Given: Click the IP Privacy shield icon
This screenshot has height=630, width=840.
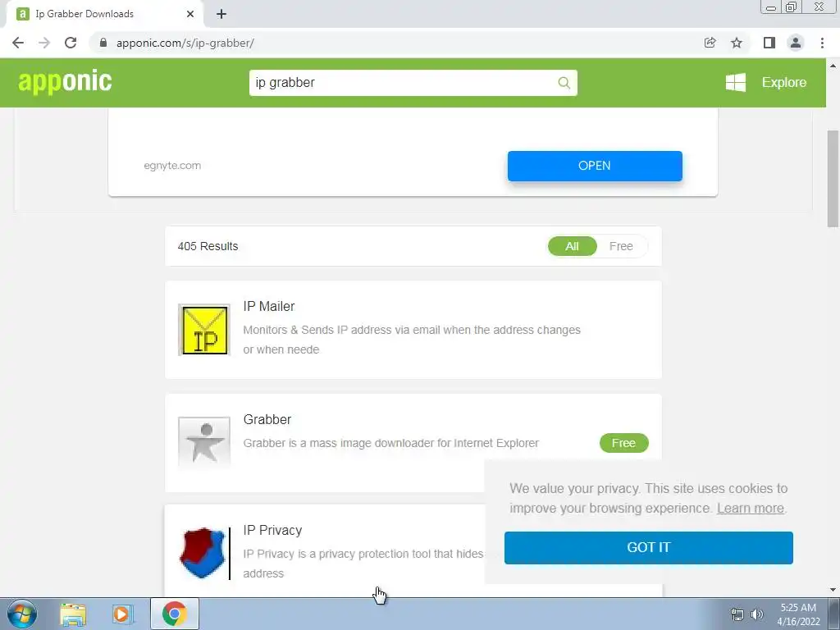Looking at the screenshot, I should coord(204,554).
